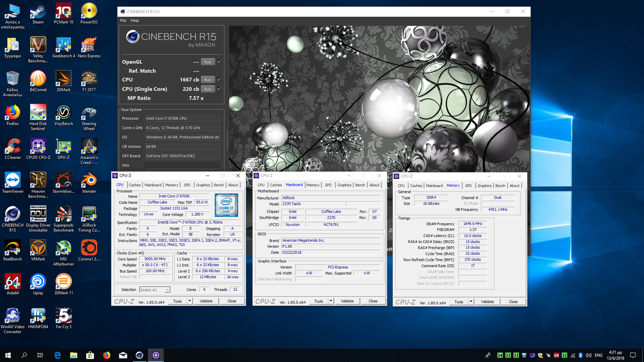Launch Nero Express shortcut
This screenshot has width=644, height=362.
coord(89,47)
